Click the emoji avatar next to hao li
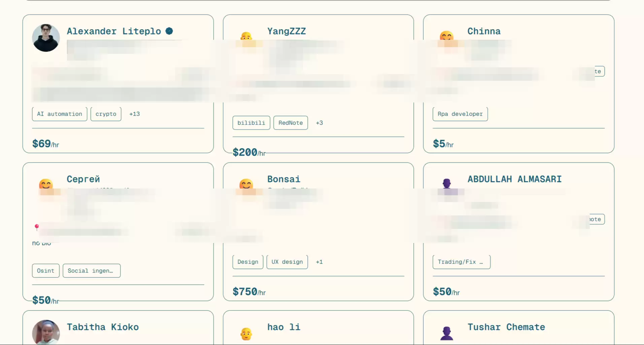Screen dimensions: 644x345 (246, 334)
